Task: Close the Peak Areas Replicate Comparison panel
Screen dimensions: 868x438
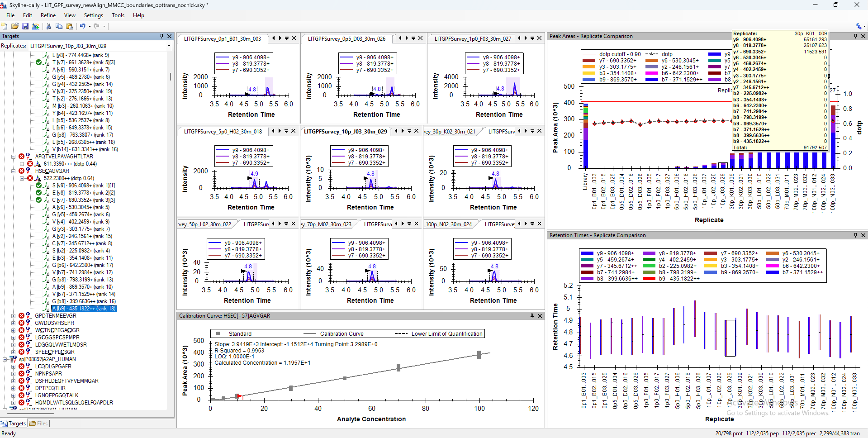Action: (863, 36)
